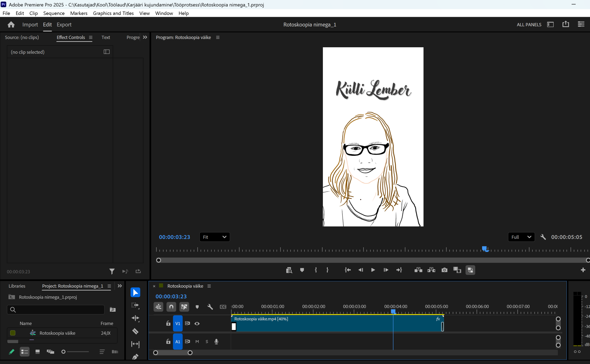Toggle Snap in Timeline magnet

(x=171, y=307)
